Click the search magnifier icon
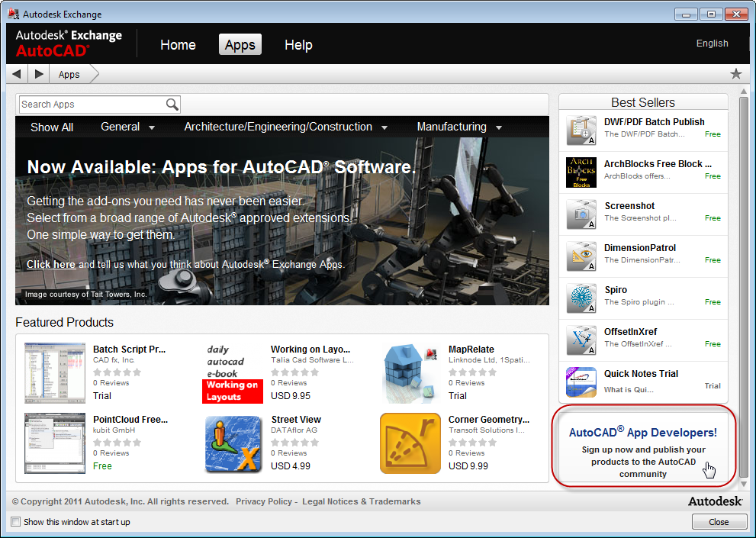Screen dimensions: 756x538 [x=172, y=105]
